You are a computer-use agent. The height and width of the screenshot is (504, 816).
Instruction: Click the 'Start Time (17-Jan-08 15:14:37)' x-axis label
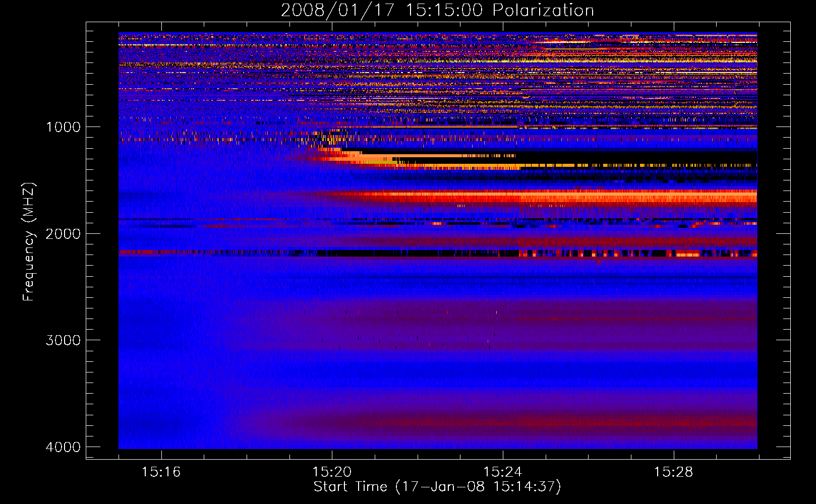(437, 487)
